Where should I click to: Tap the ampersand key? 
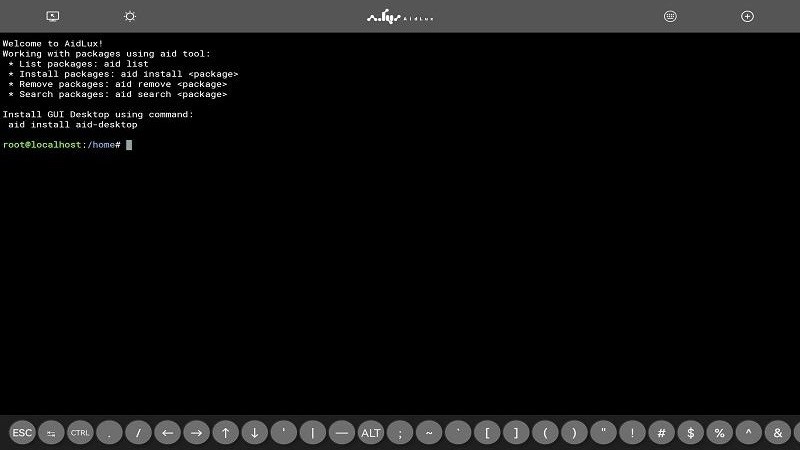[x=778, y=433]
